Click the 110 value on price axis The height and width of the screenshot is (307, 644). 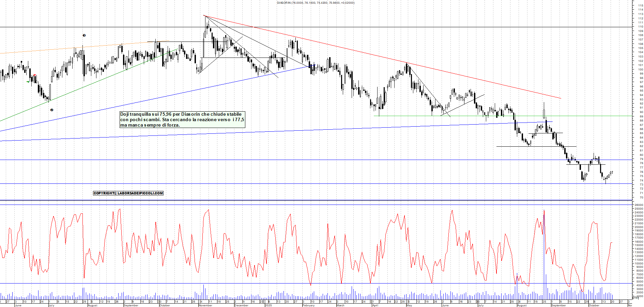(x=641, y=27)
